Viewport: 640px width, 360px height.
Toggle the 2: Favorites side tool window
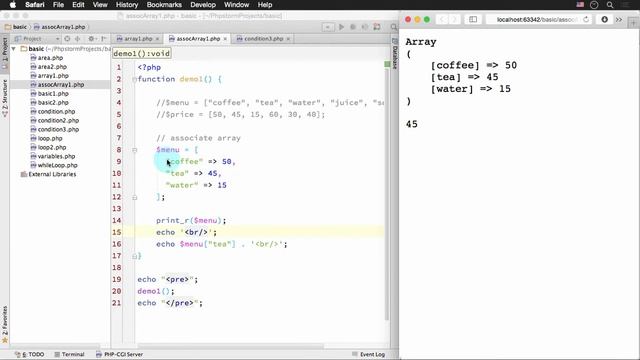tap(5, 324)
